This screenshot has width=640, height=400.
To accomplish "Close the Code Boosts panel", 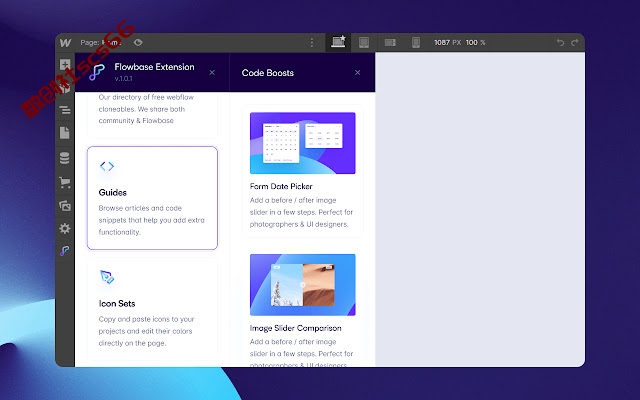I will pos(358,73).
